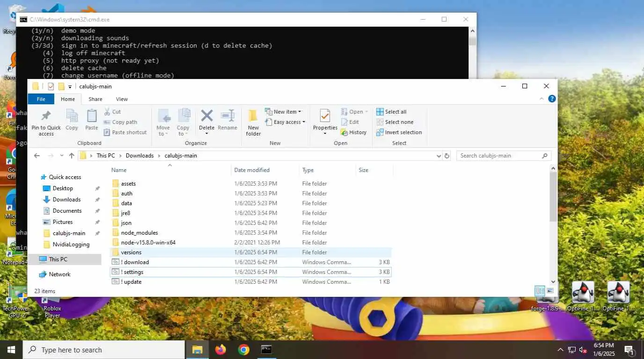The image size is (644, 359).
Task: Click Select all in the ribbon
Action: [x=391, y=112]
